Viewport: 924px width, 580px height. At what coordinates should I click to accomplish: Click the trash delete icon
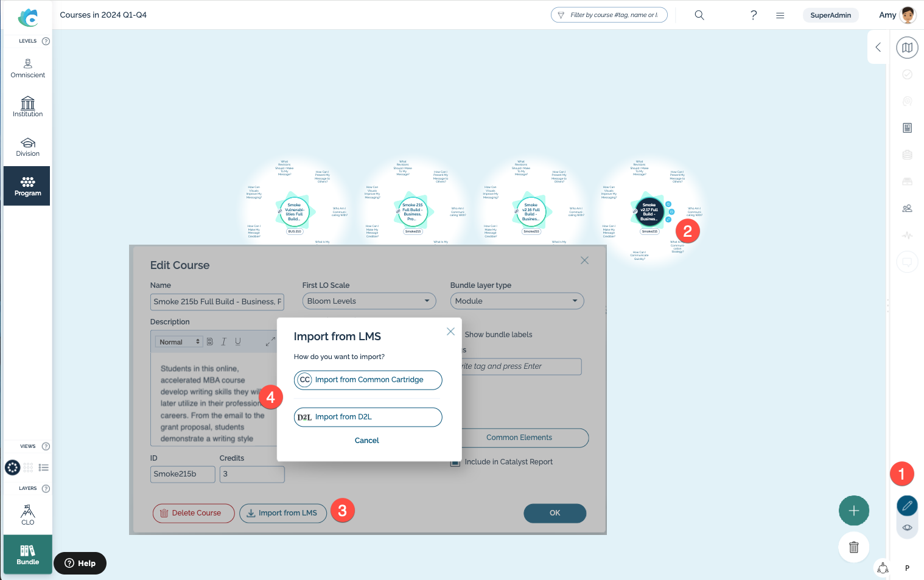[853, 547]
